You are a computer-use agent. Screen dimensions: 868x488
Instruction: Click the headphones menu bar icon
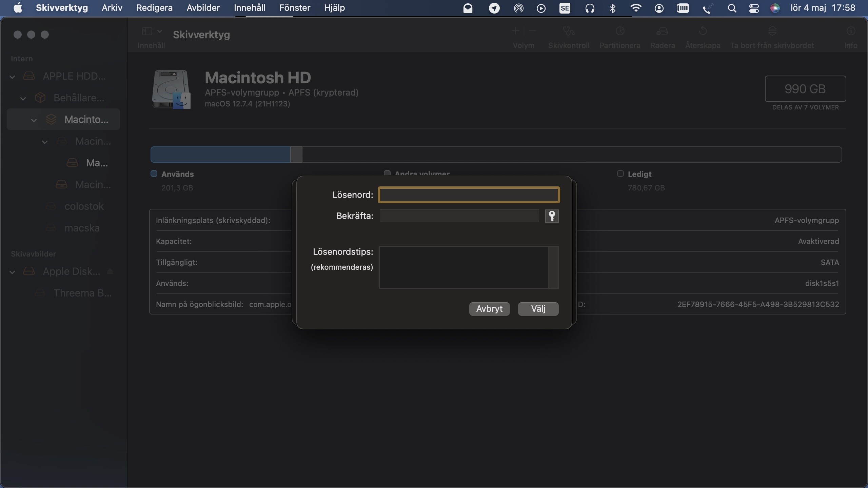[x=590, y=8]
